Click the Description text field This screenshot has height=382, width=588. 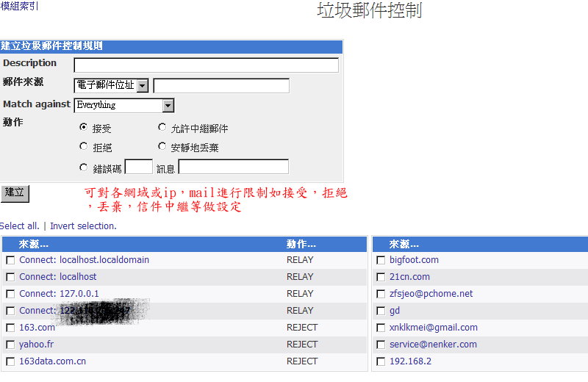(x=206, y=65)
